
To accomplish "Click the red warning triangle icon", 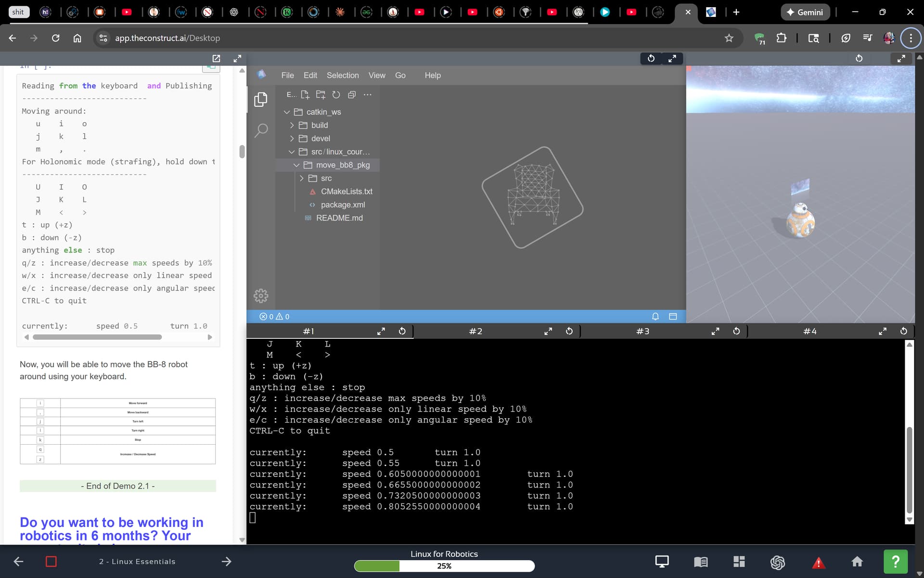I will tap(818, 562).
